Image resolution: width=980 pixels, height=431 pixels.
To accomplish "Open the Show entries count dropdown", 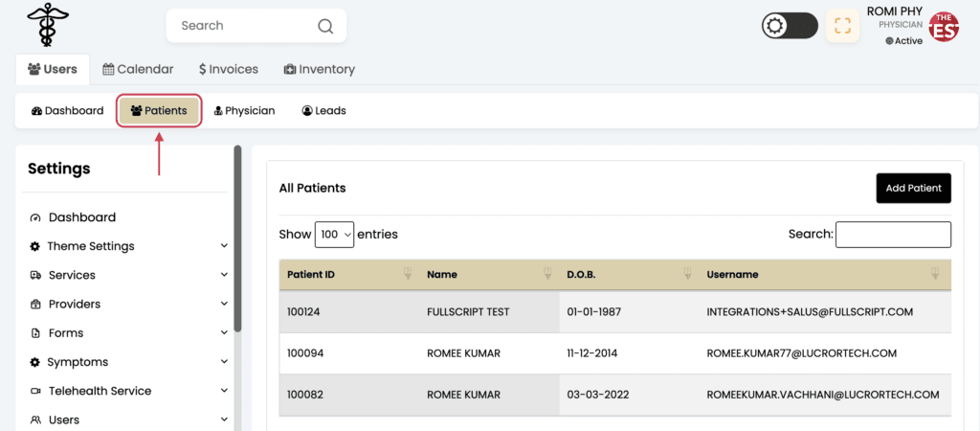I will point(334,234).
